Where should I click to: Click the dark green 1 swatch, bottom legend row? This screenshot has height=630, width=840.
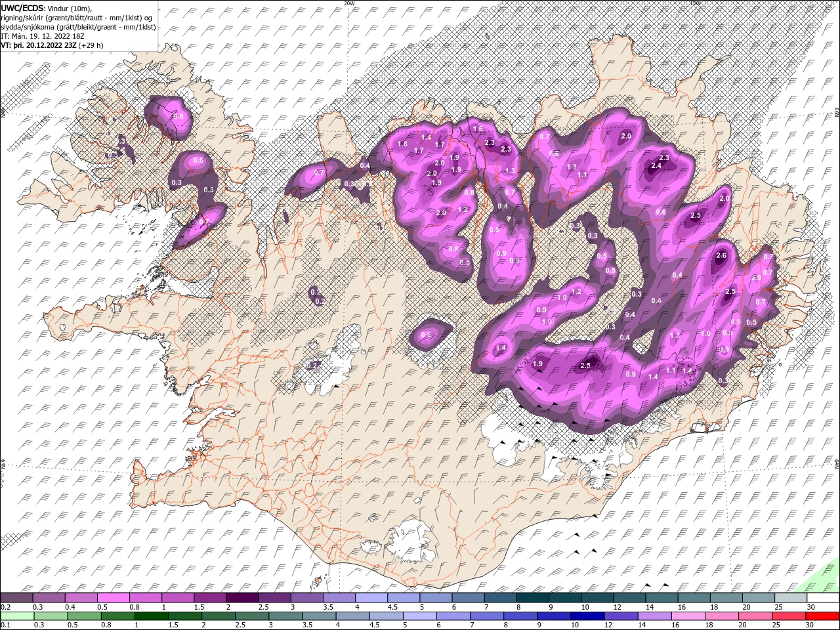click(150, 616)
